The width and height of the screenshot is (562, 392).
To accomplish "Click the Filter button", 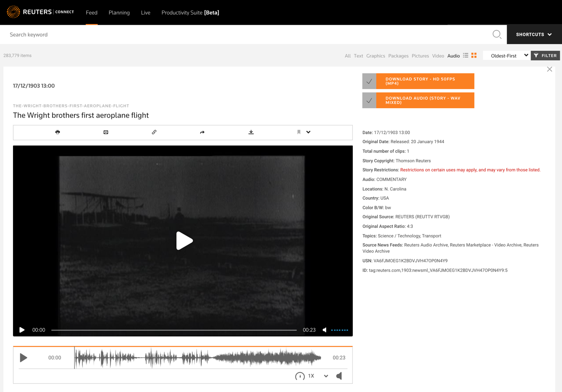I will [x=545, y=55].
